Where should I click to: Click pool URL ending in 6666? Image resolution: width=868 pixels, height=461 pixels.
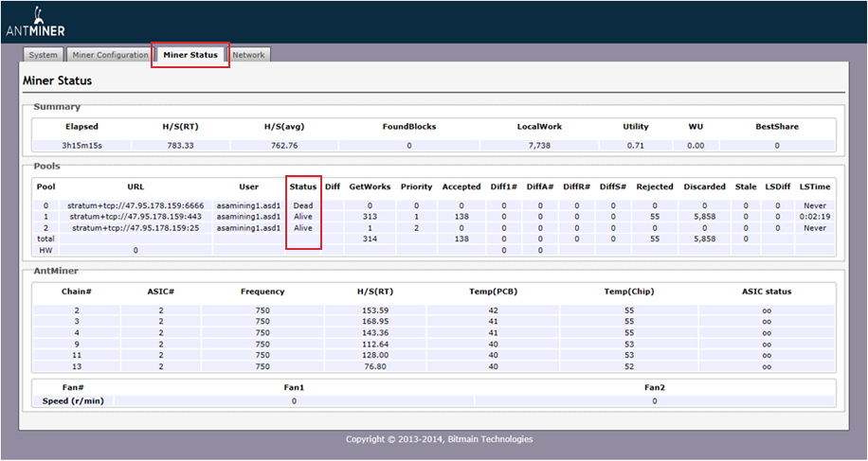click(x=136, y=205)
